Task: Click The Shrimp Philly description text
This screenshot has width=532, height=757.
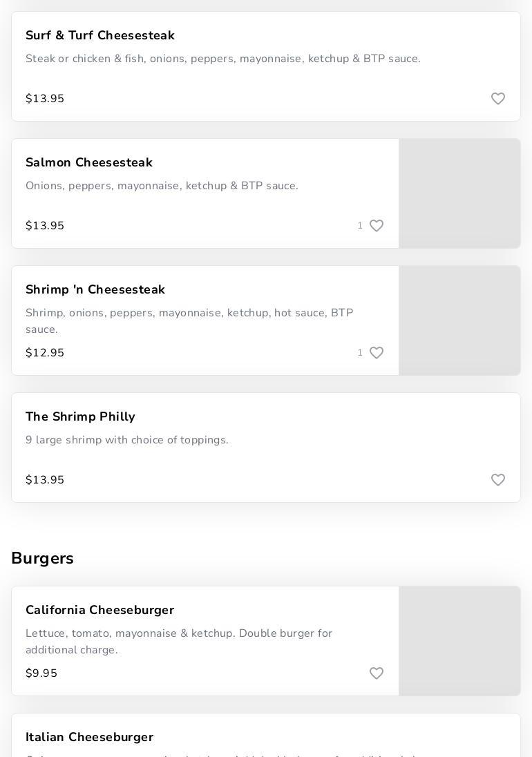Action: pyautogui.click(x=127, y=440)
